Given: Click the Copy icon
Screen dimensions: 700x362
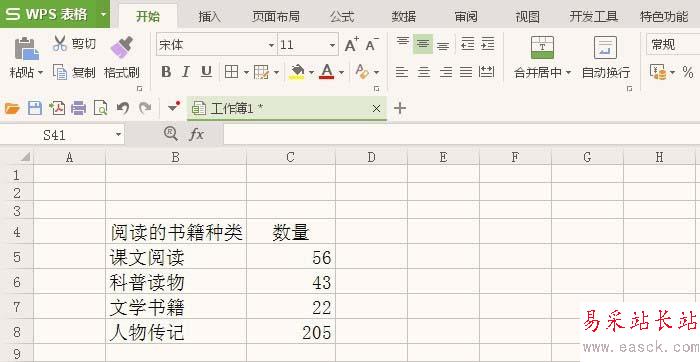Looking at the screenshot, I should point(60,72).
